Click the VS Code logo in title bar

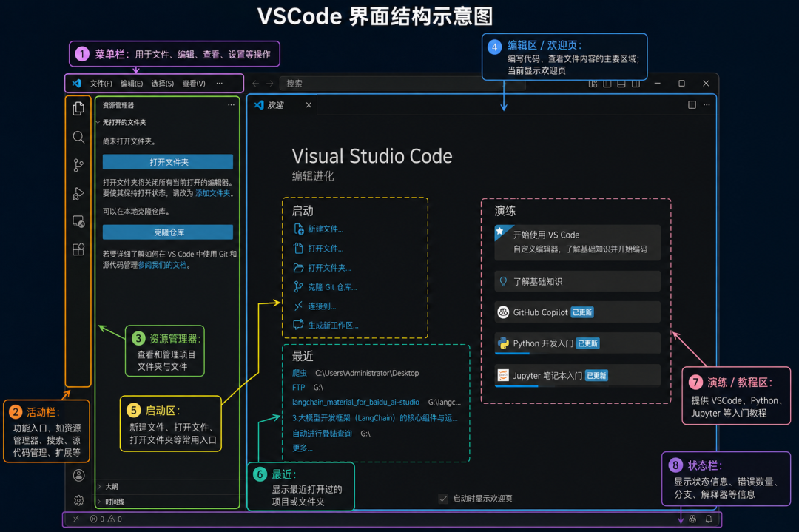click(x=76, y=83)
